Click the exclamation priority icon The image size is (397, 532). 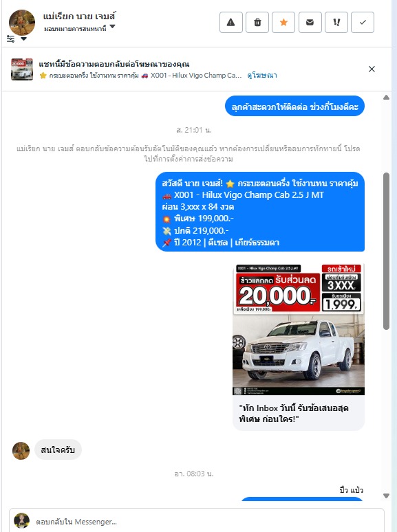point(336,23)
